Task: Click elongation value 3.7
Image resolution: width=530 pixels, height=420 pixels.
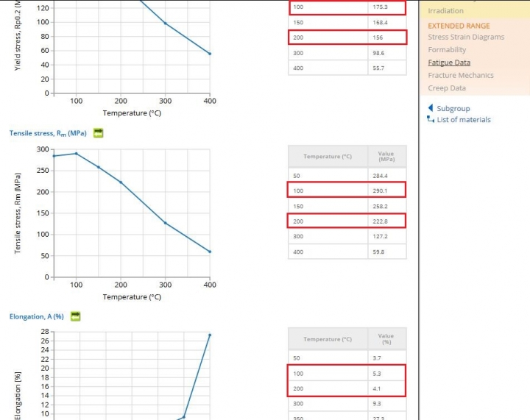Action: click(377, 358)
